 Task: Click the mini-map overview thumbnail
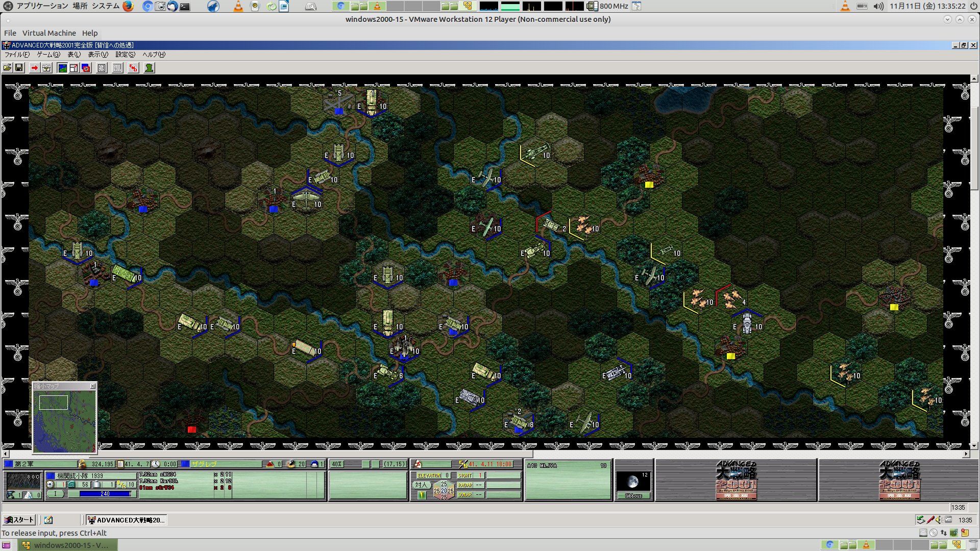64,421
